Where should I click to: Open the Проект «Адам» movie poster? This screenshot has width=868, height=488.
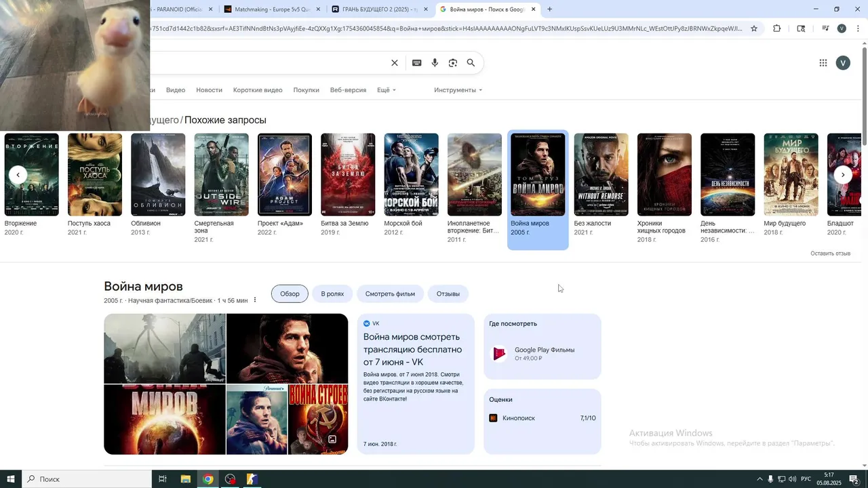click(285, 175)
